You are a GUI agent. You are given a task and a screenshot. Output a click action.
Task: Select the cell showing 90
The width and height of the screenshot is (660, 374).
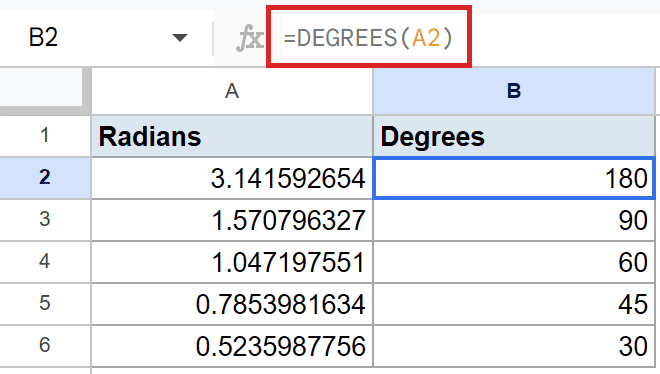(x=514, y=220)
